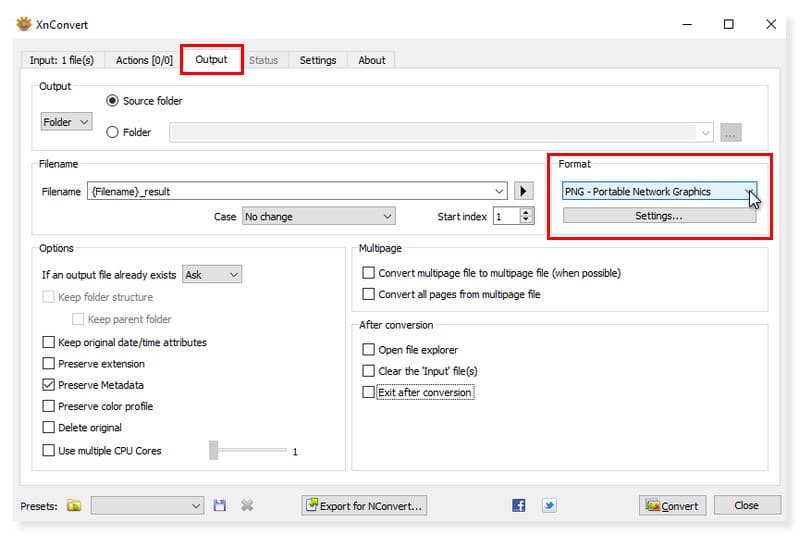The width and height of the screenshot is (800, 535).
Task: Go to the Actions [0/0] tab
Action: [145, 60]
